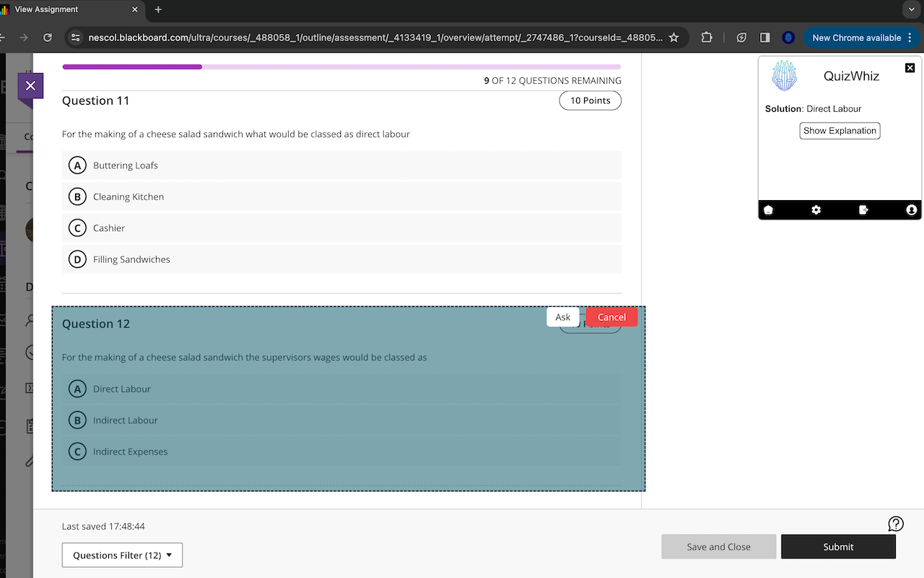Expand the Questions Filter (12) dropdown
Viewport: 924px width, 578px height.
[122, 555]
